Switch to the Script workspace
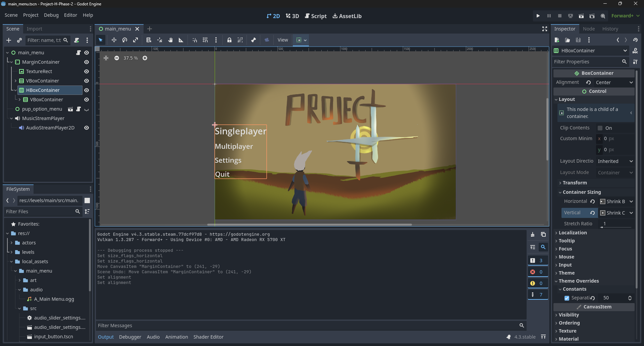Image resolution: width=644 pixels, height=346 pixels. tap(316, 16)
